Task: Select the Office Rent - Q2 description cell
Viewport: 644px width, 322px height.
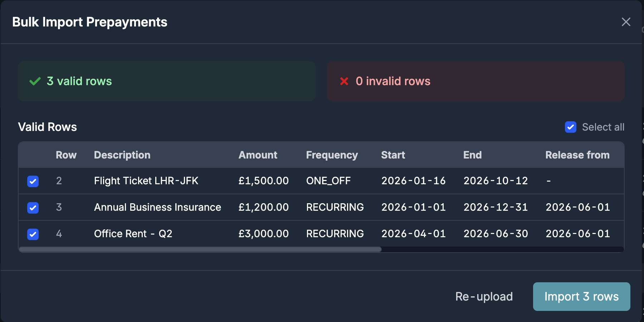Action: 133,234
